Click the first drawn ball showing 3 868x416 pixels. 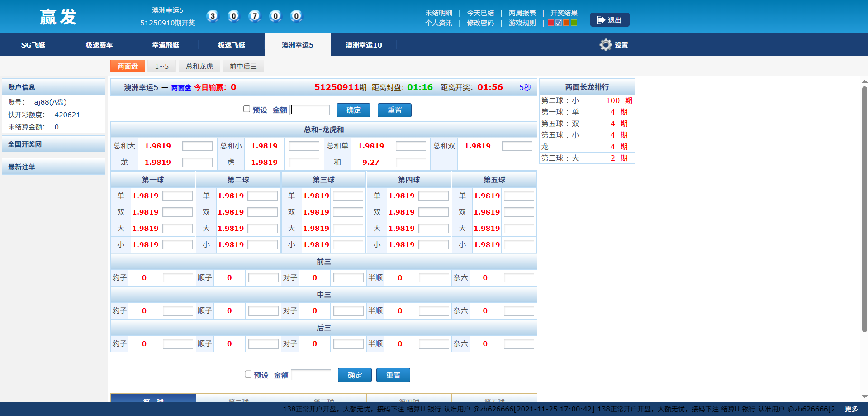click(213, 16)
